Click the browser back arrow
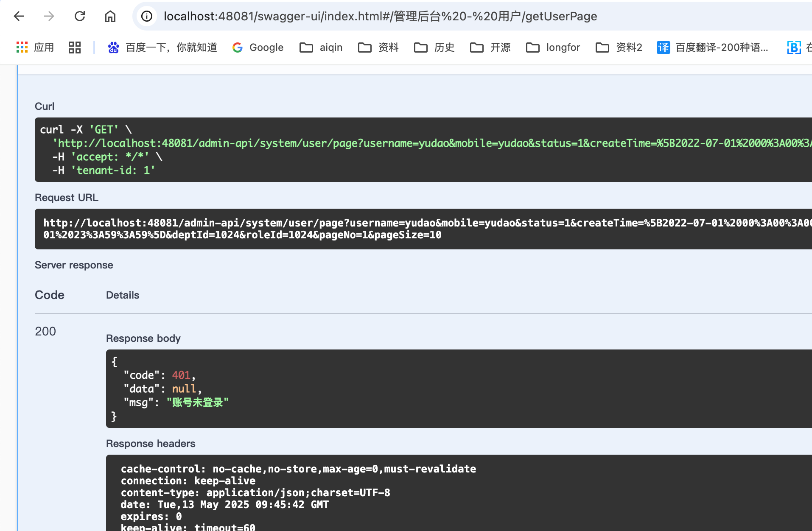 coord(19,16)
